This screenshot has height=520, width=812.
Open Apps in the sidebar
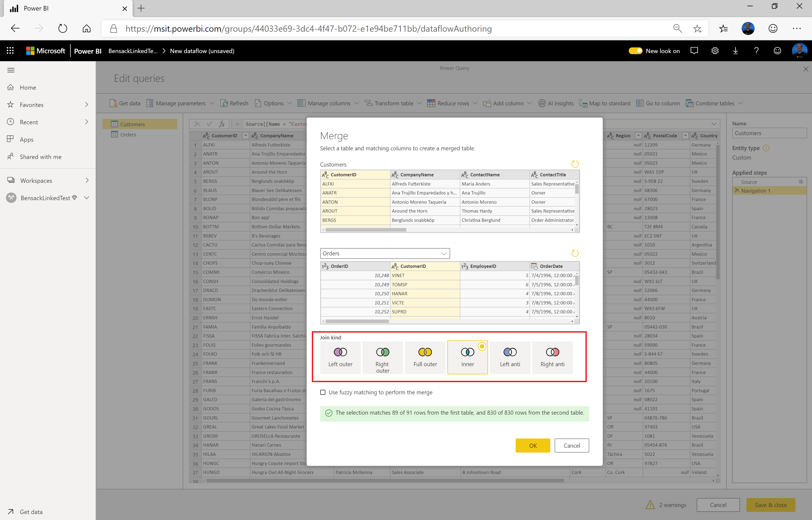26,139
